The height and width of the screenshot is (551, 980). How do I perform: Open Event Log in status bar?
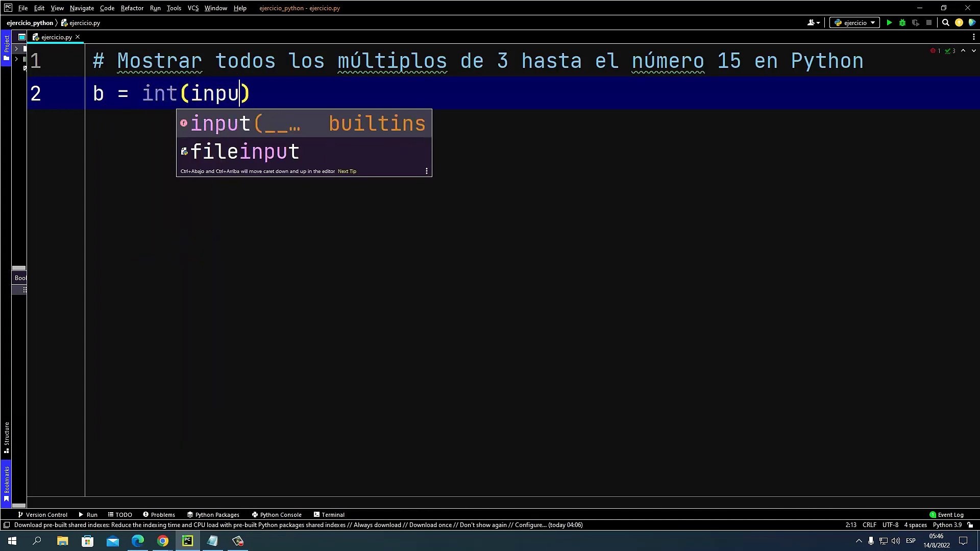coord(946,515)
